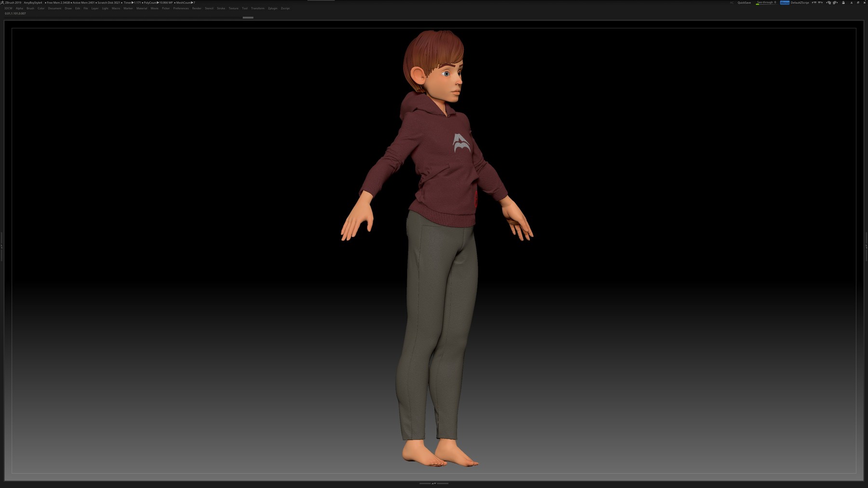The width and height of the screenshot is (868, 488).
Task: Click the Active Mem 2401 readout
Action: point(83,2)
